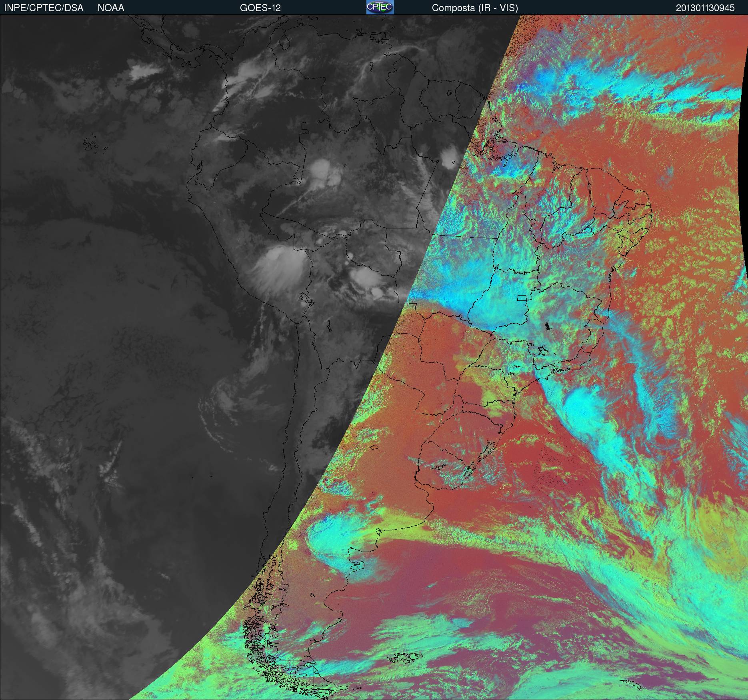Click the CPTEC logo in the header

380,7
